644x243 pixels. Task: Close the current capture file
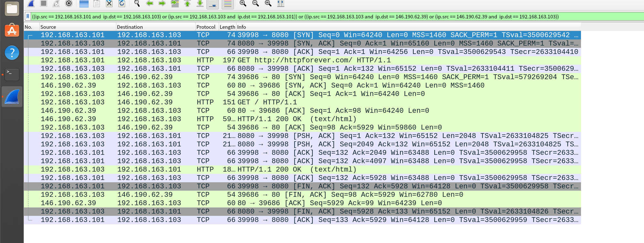[109, 4]
